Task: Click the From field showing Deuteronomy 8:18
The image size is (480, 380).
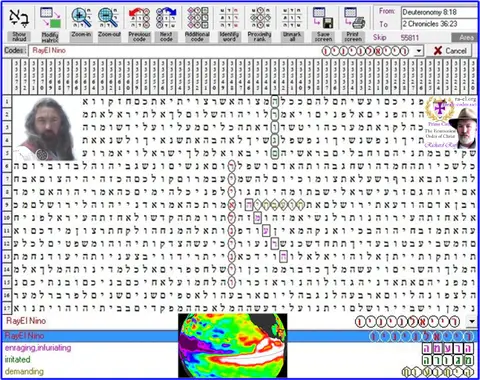Action: 439,12
